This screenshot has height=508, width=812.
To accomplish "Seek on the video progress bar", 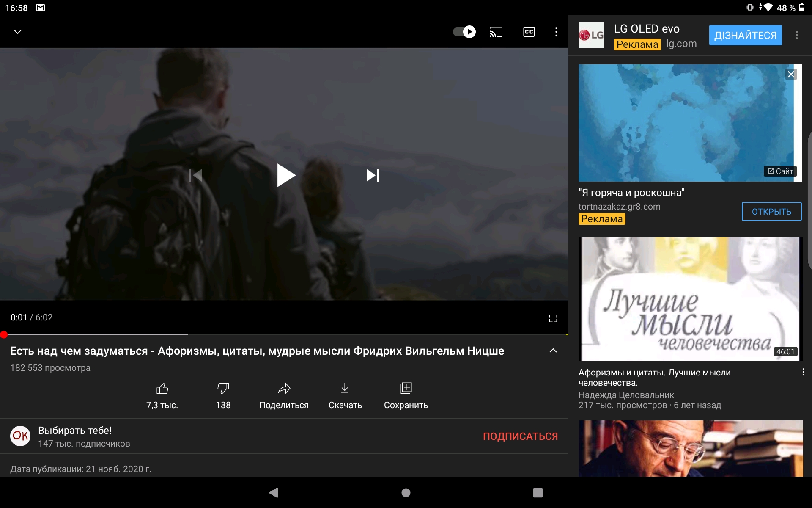I will 284,335.
